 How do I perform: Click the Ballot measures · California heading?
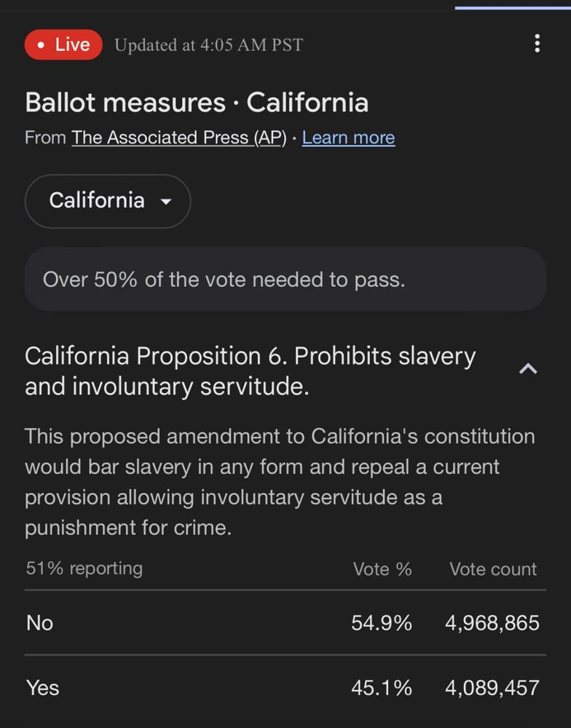(197, 103)
